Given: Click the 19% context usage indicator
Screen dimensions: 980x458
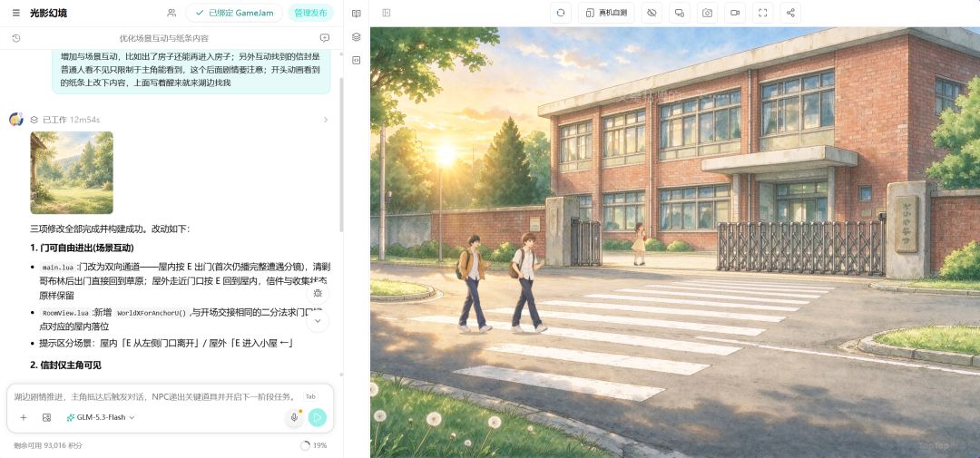Looking at the screenshot, I should tap(314, 445).
